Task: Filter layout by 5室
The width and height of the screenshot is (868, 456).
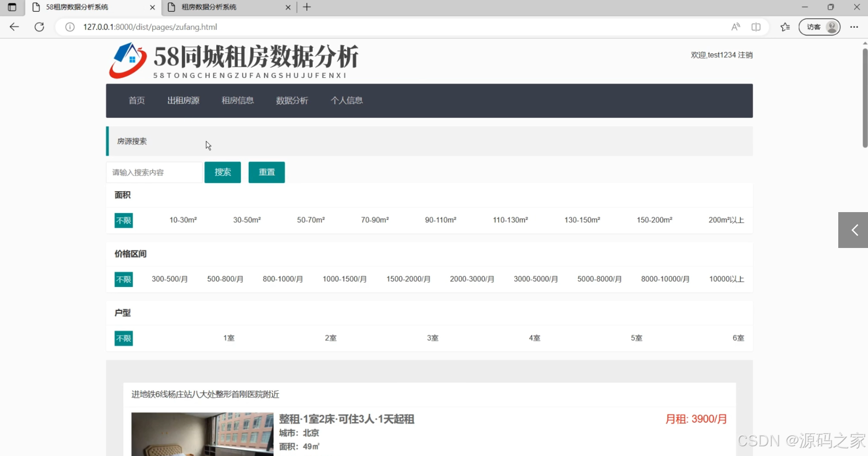Action: (x=636, y=338)
